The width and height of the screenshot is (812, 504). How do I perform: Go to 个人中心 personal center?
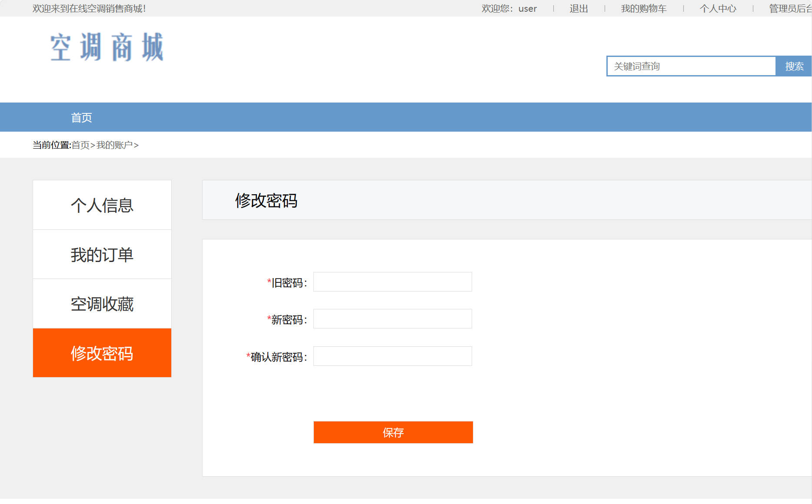click(718, 8)
